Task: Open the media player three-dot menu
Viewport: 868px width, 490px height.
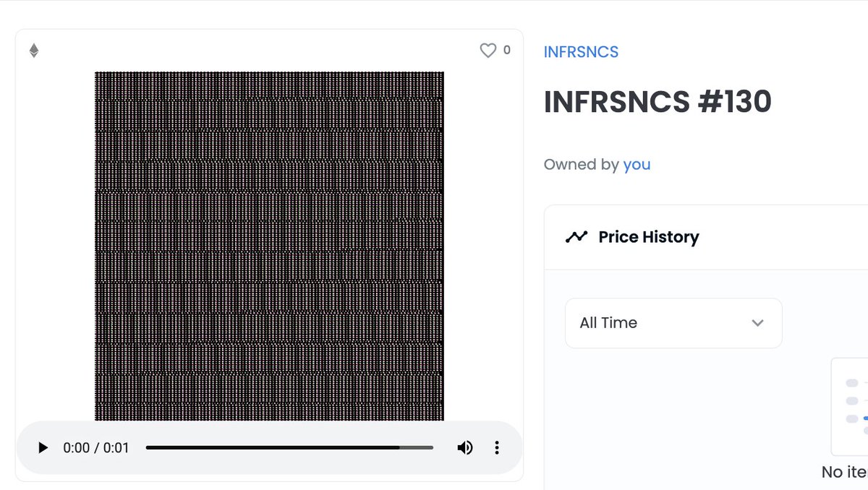Action: 497,448
